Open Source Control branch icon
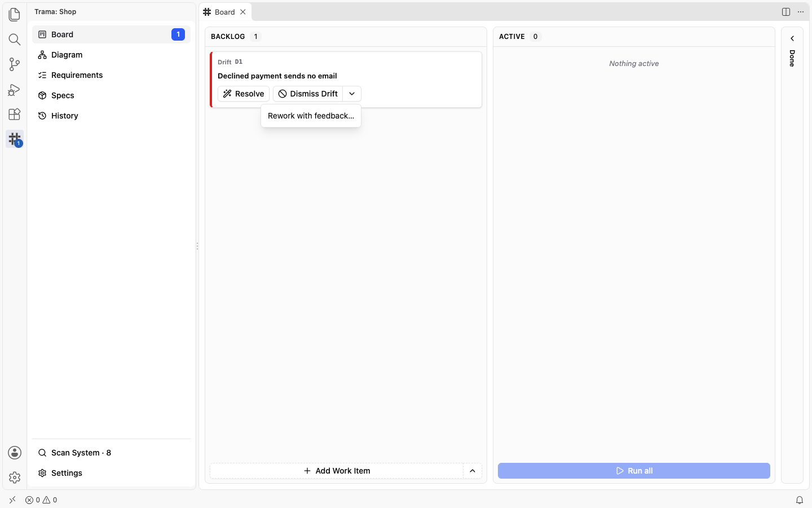This screenshot has width=812, height=508. coord(15,64)
